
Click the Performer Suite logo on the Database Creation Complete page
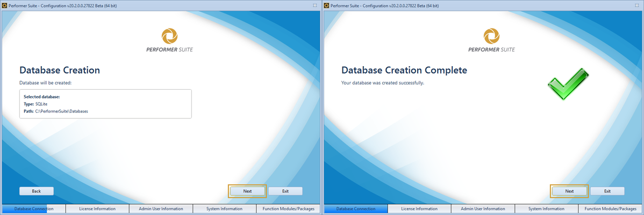[492, 40]
